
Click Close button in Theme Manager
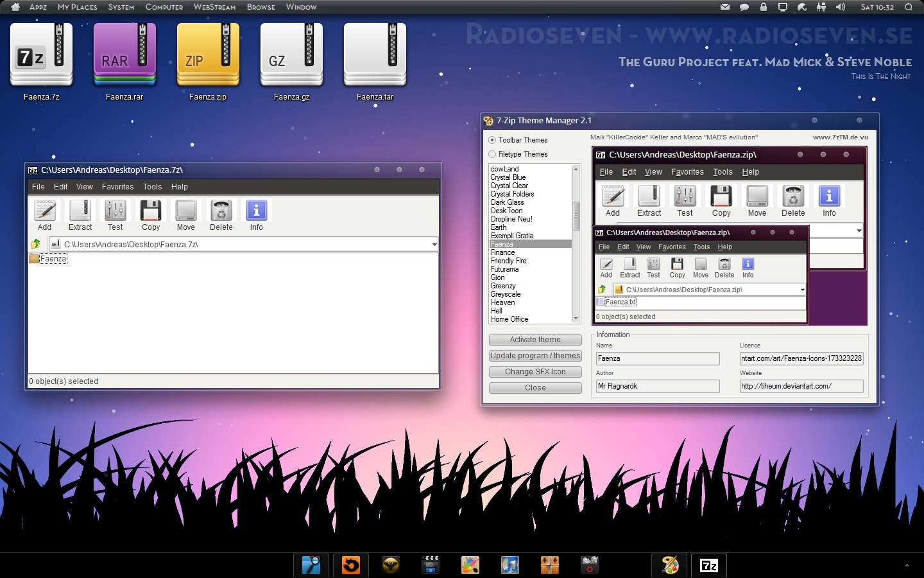(535, 388)
